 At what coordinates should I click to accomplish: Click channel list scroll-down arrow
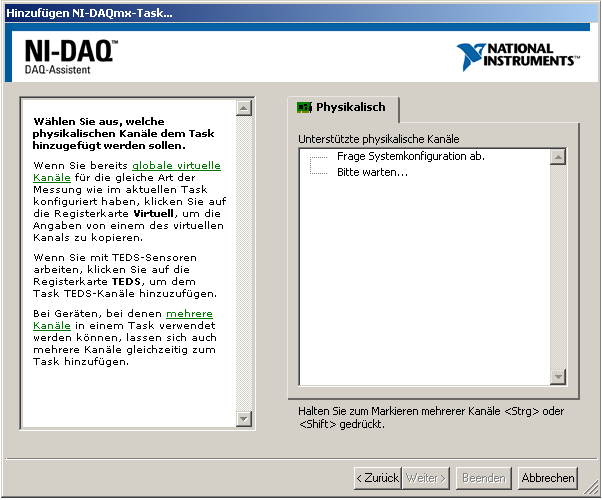(x=558, y=376)
